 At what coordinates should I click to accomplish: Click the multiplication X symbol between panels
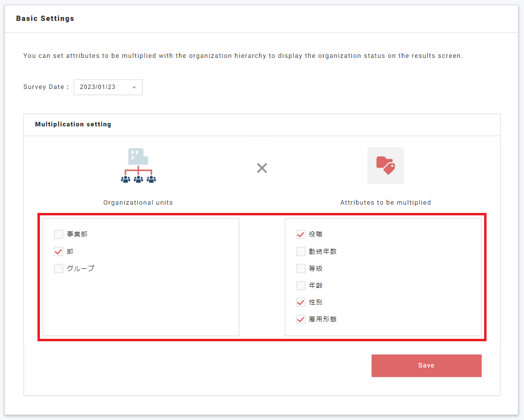[262, 168]
